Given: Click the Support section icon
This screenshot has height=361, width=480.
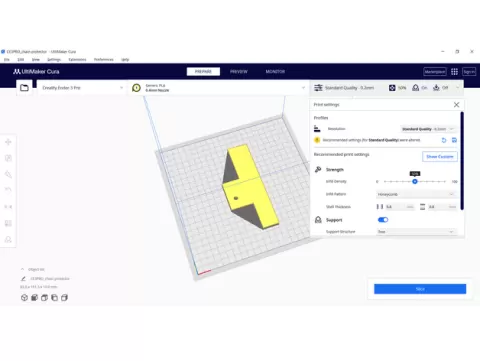Looking at the screenshot, I should 318,220.
